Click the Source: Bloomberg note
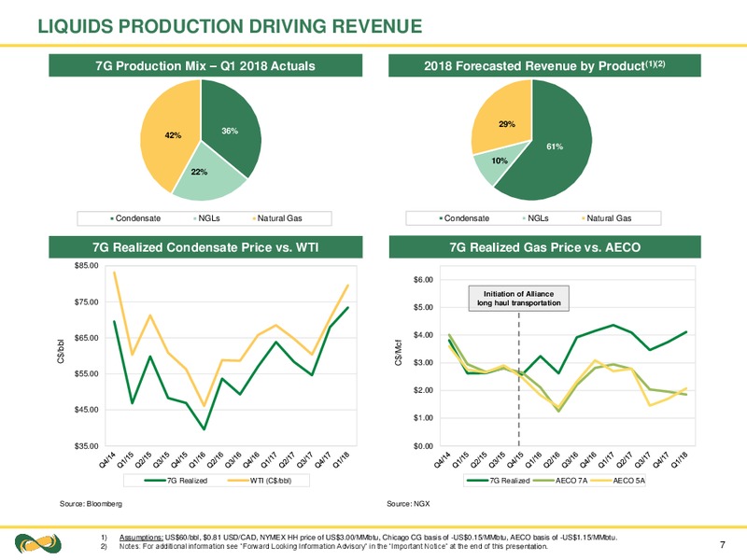This screenshot has height=560, width=747. click(91, 504)
